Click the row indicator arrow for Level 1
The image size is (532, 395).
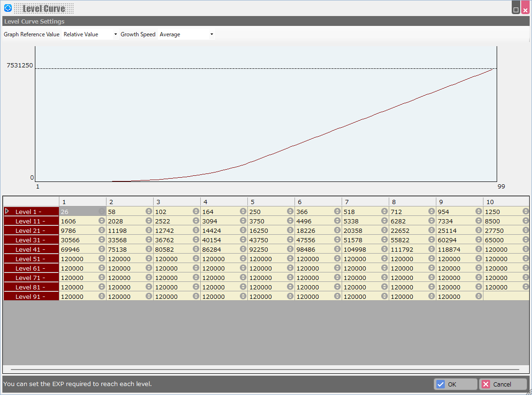7,212
